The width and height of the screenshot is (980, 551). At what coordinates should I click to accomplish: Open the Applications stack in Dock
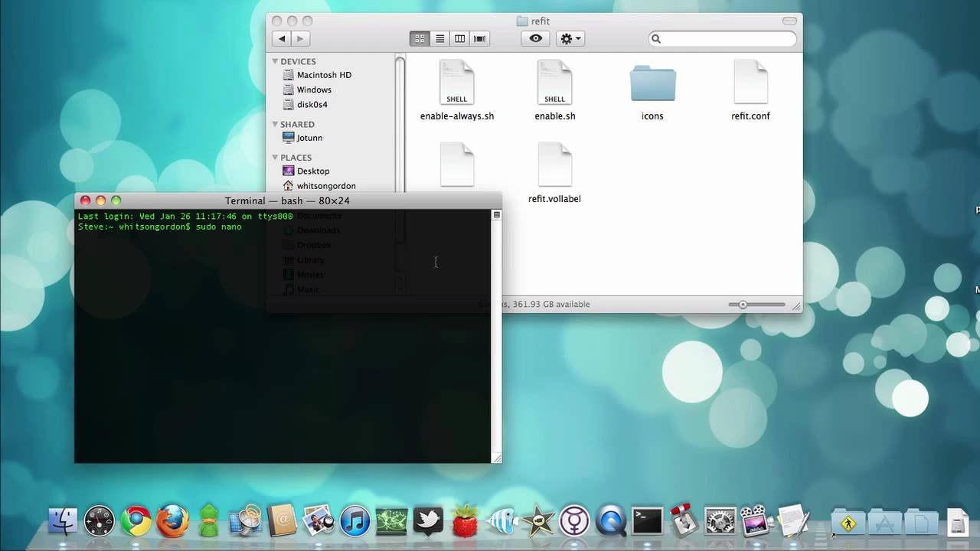click(884, 522)
